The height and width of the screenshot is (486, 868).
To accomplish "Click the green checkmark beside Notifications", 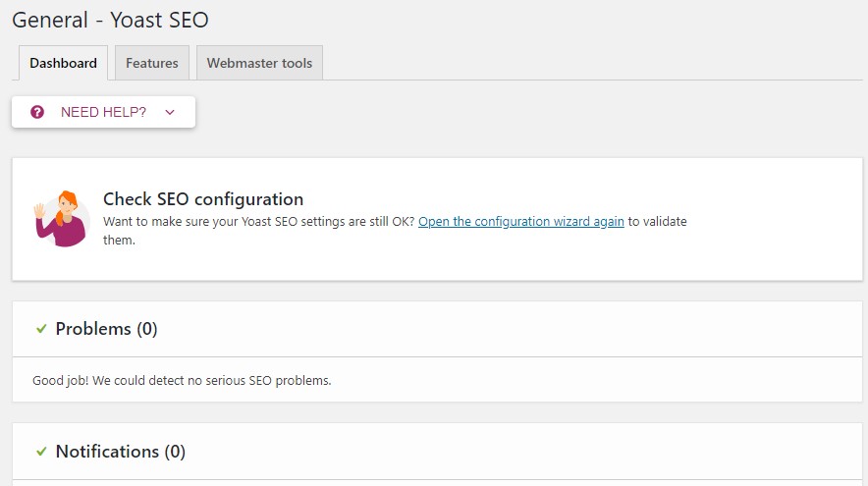I will pos(41,452).
